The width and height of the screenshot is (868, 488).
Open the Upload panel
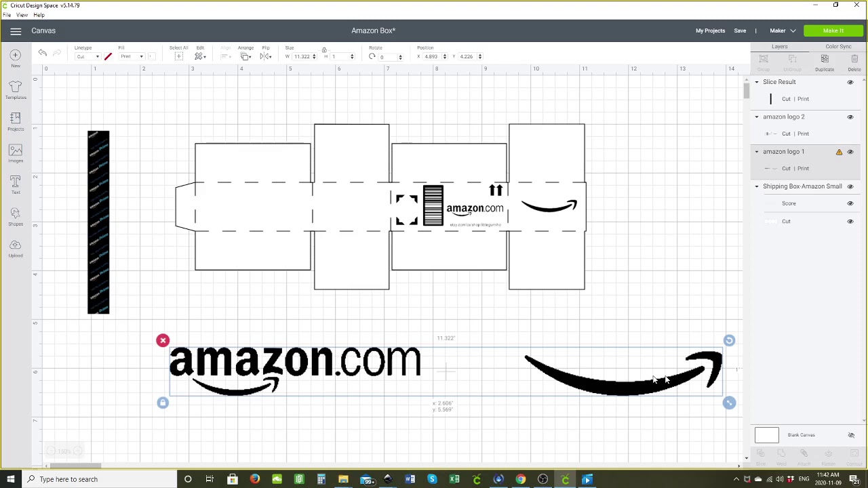tap(16, 248)
